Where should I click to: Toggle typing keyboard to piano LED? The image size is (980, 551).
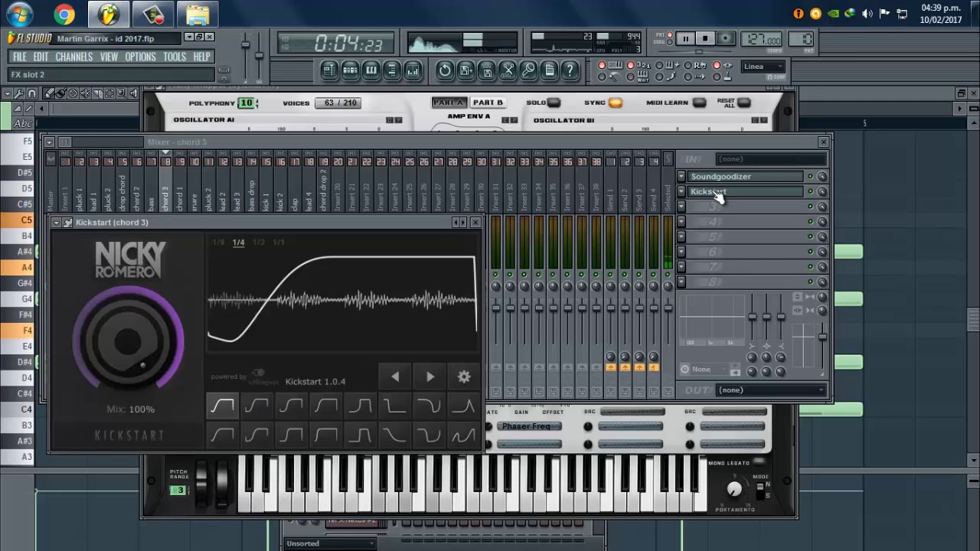click(x=602, y=66)
